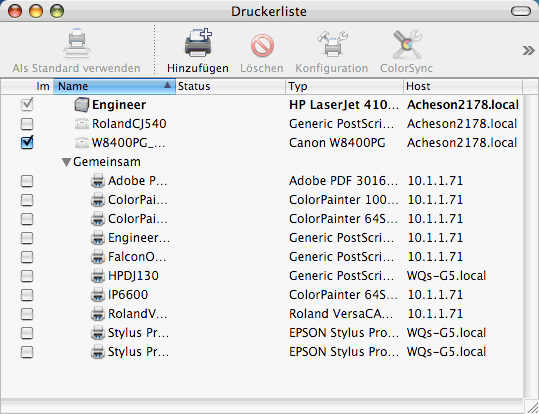Select the Engineer printer icon
539x414 pixels.
coord(82,105)
